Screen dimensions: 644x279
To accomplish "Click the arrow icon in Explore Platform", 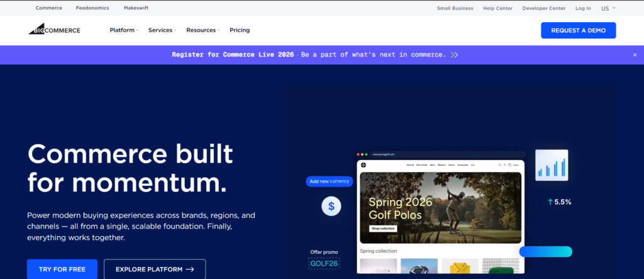I will [190, 270].
